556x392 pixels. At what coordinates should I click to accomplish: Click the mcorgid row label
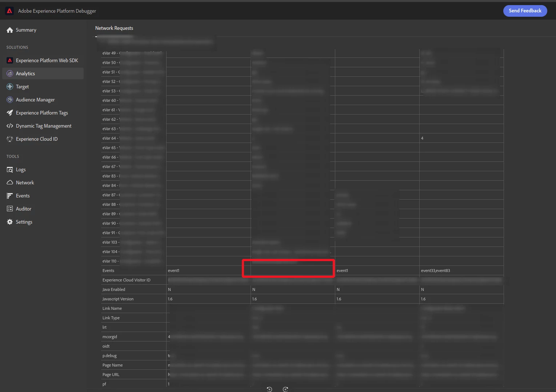pos(110,337)
